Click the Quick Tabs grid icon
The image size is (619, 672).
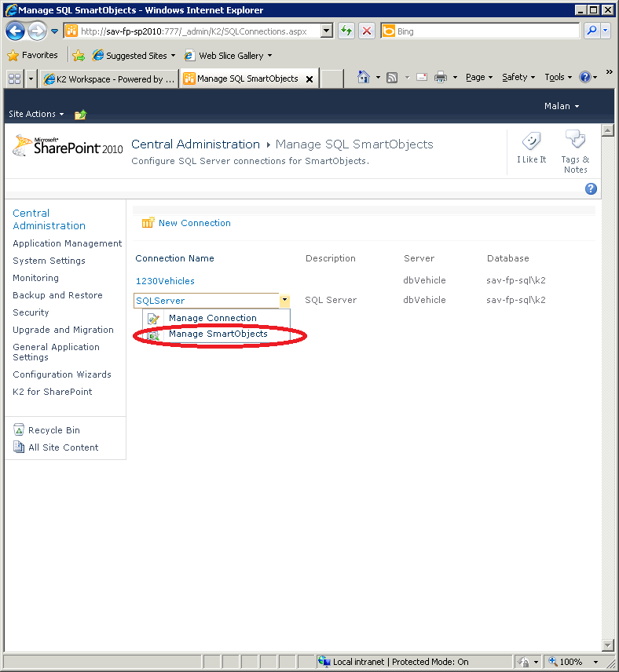pyautogui.click(x=15, y=79)
